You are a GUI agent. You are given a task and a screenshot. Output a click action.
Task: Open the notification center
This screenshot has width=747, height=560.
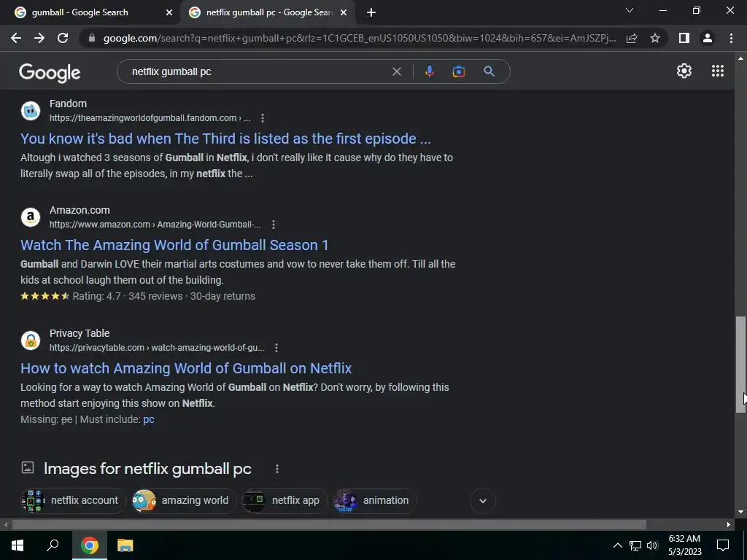723,545
